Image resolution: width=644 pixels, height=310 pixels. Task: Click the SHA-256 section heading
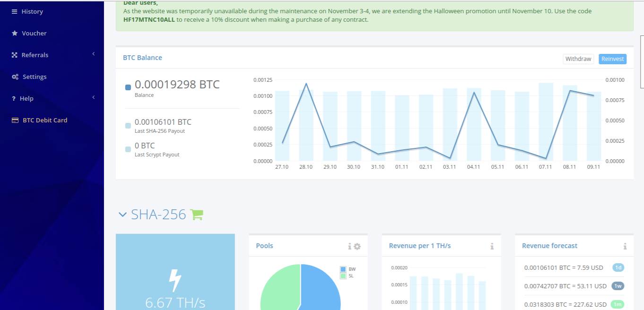pos(158,215)
